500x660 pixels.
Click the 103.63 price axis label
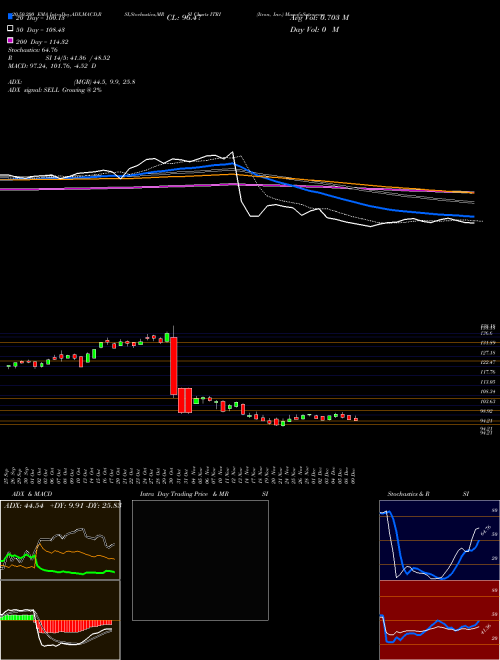pyautogui.click(x=487, y=402)
